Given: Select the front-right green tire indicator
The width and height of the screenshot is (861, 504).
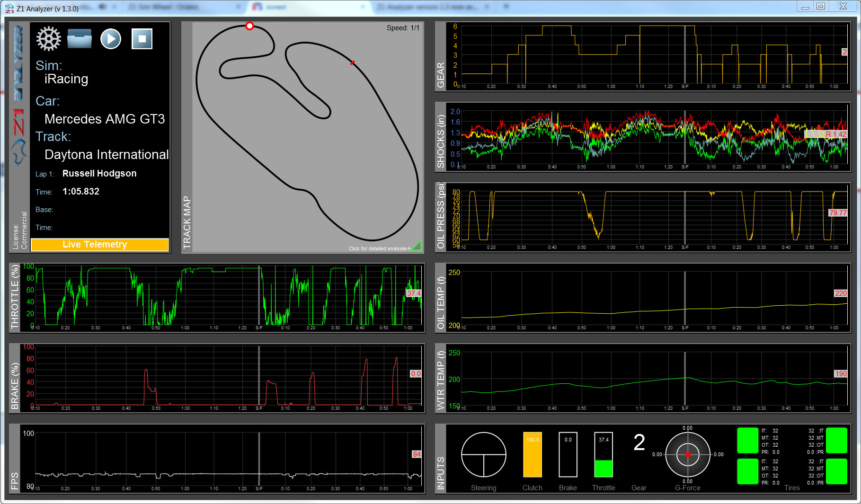Looking at the screenshot, I should click(836, 440).
